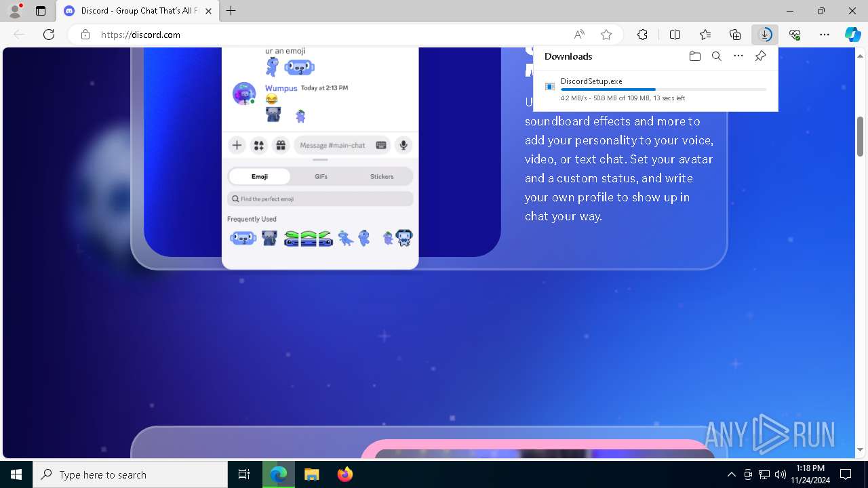868x488 pixels.
Task: Click the page vertical scrollbar thumb
Action: 861,136
